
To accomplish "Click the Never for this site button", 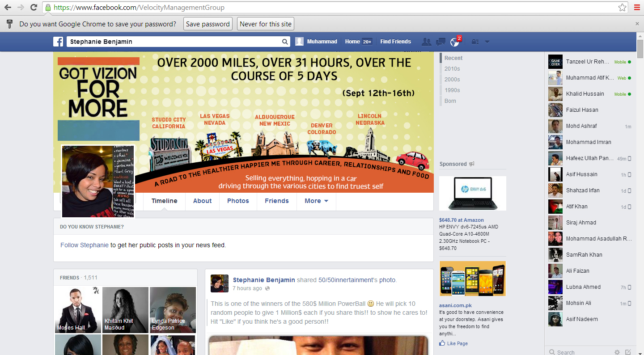I will pyautogui.click(x=265, y=24).
